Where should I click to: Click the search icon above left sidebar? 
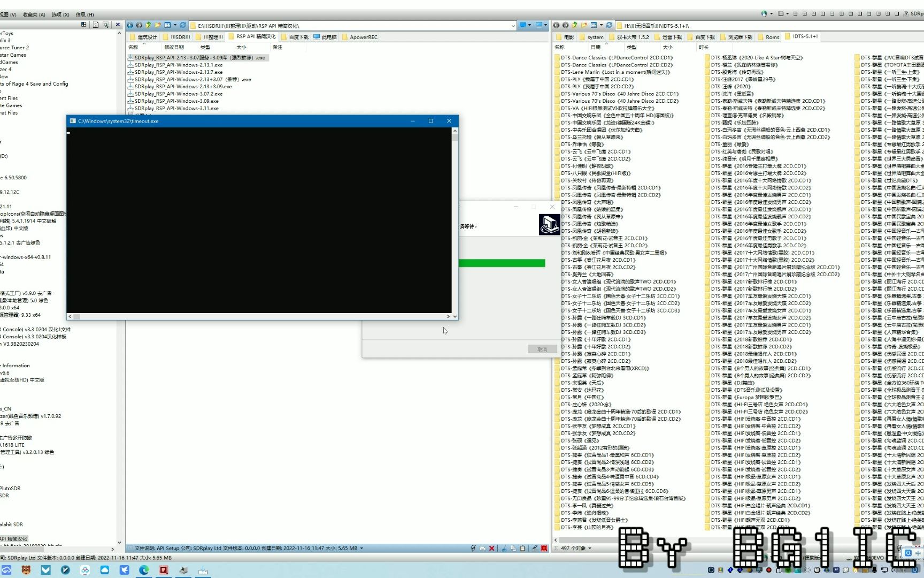(x=105, y=25)
